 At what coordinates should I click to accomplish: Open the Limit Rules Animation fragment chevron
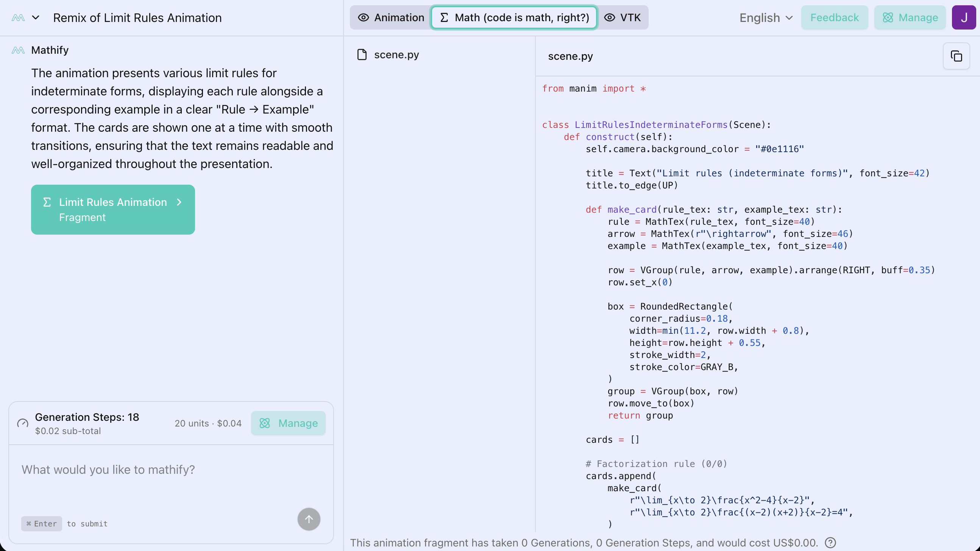[x=179, y=202]
